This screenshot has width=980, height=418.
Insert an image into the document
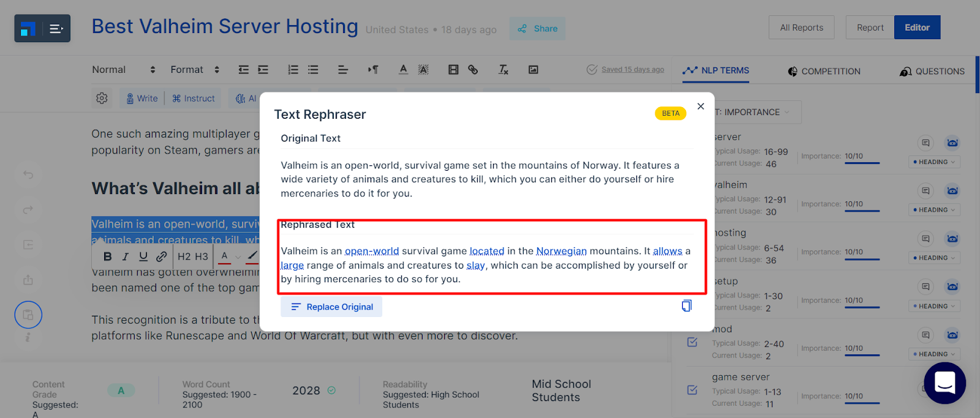click(x=533, y=70)
